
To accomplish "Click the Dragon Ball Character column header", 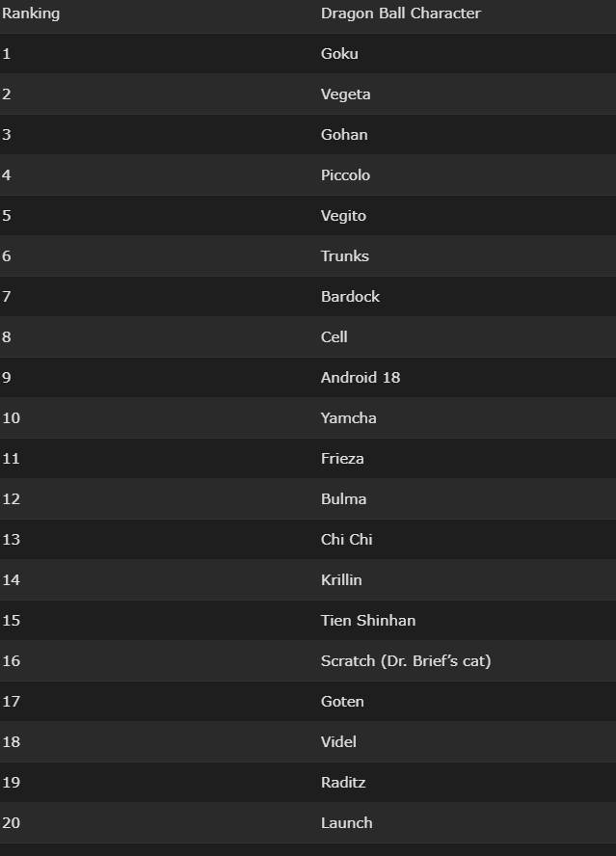I will [x=400, y=13].
